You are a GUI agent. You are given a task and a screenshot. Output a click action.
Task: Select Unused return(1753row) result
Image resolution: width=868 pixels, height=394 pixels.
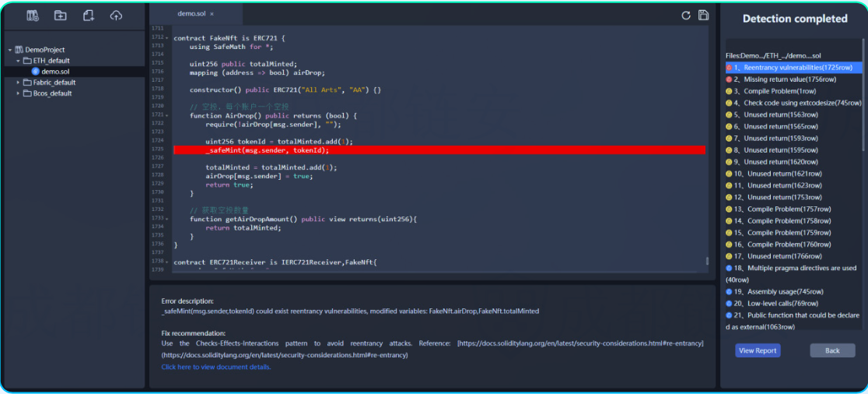794,197
